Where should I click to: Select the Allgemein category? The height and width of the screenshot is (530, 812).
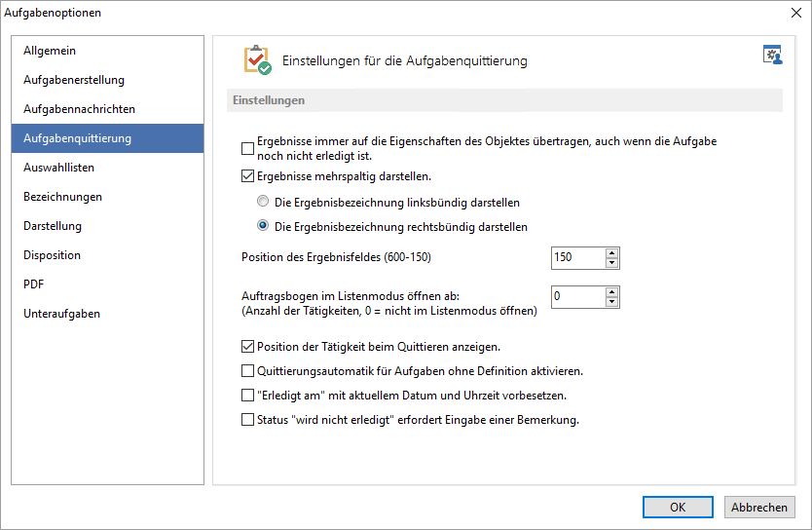tap(108, 51)
